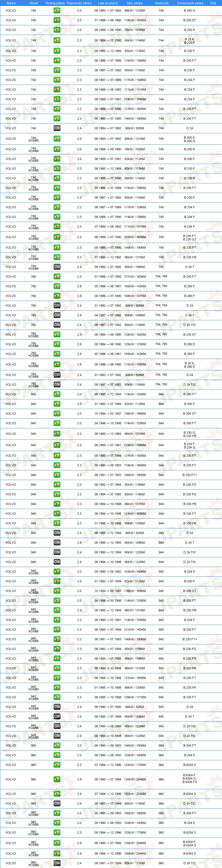Screen dimensions: 222x868
Task: Click petrol icon in 940 Kombi 126kW / 171KM row
Action: [57, 697]
